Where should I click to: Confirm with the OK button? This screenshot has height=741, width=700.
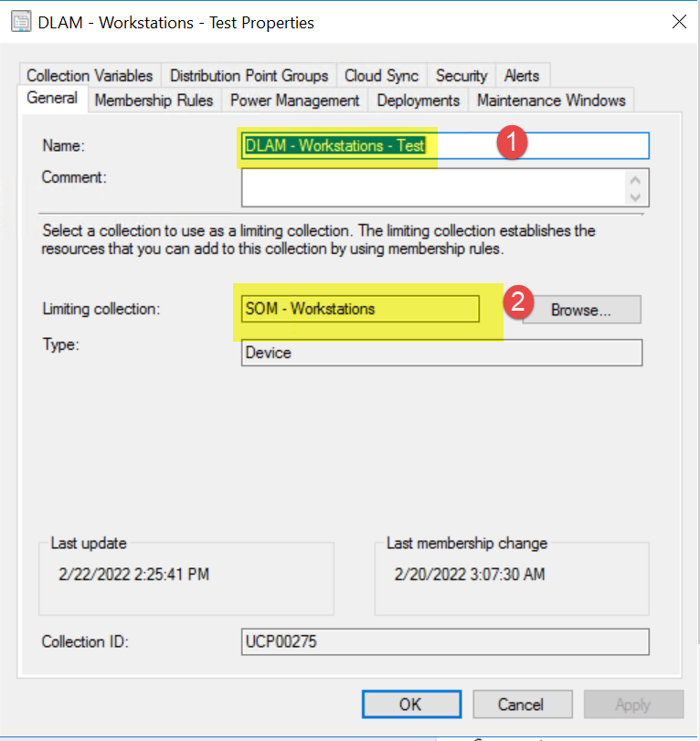(x=411, y=704)
